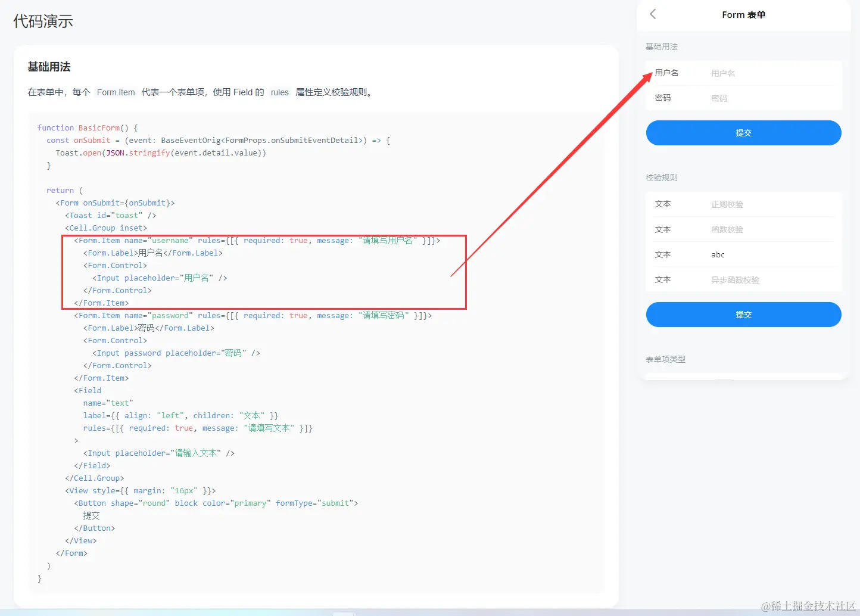860x616 pixels.
Task: Select the 正则校验 input field
Action: (x=773, y=204)
